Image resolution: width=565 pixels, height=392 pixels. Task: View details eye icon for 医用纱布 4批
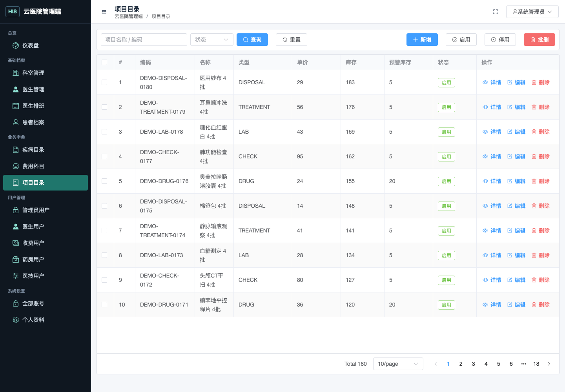485,82
